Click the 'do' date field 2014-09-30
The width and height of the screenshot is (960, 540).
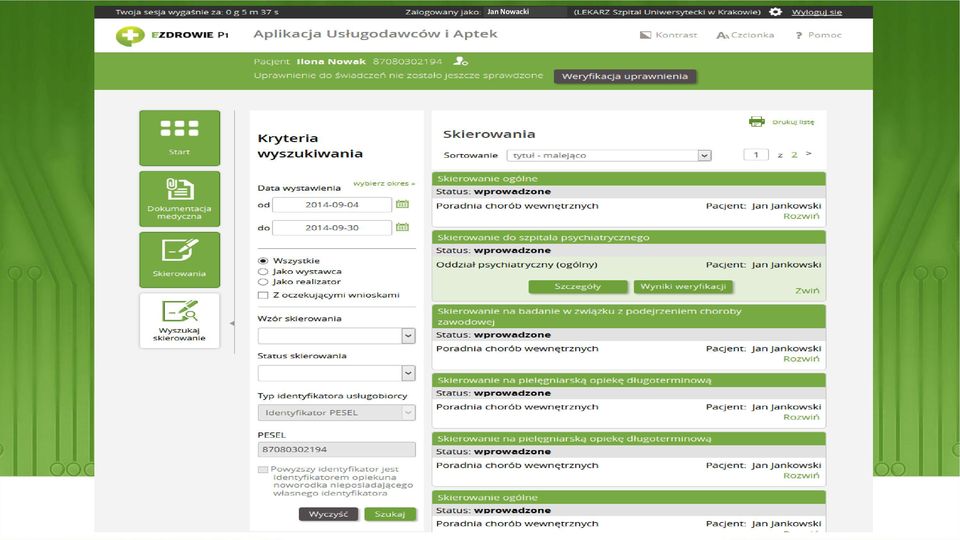click(x=332, y=228)
